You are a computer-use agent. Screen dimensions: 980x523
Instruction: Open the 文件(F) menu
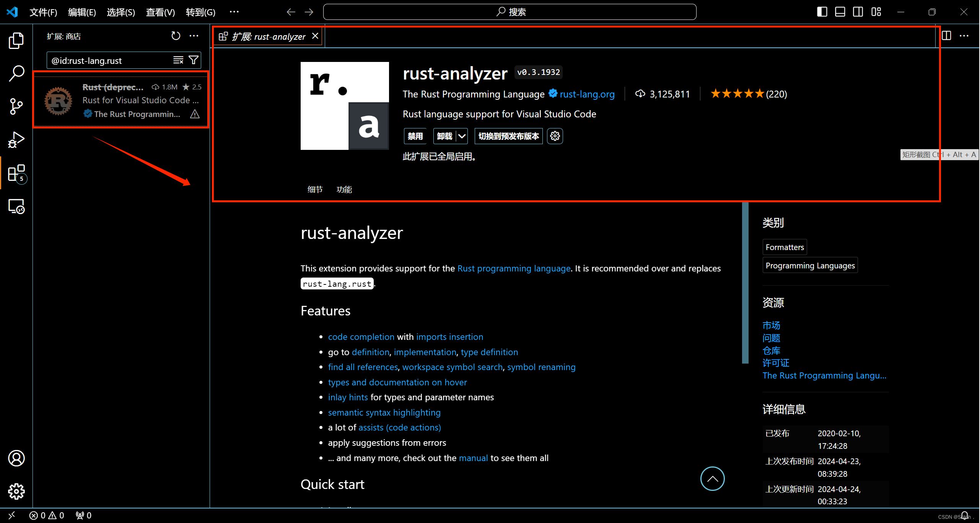(x=43, y=12)
